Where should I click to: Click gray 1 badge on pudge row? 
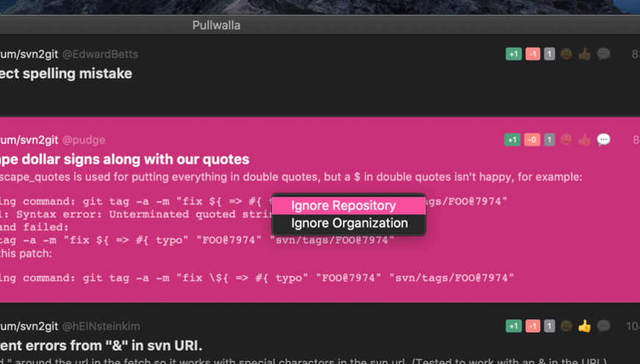(x=550, y=140)
